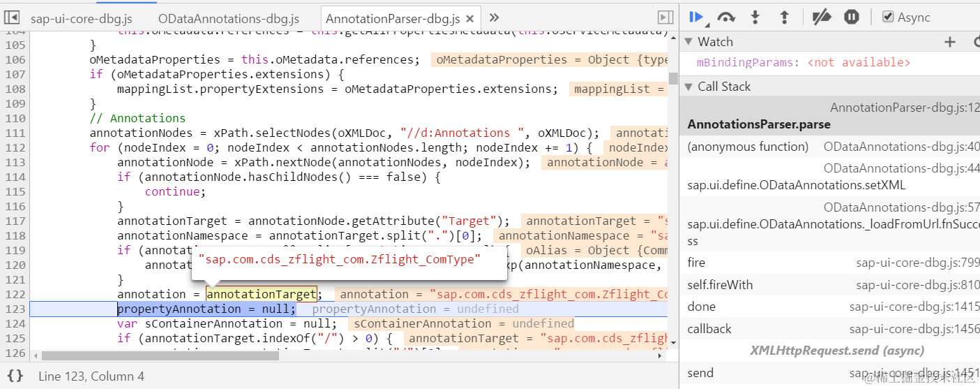This screenshot has width=980, height=389.
Task: Step out of current function
Action: click(784, 17)
